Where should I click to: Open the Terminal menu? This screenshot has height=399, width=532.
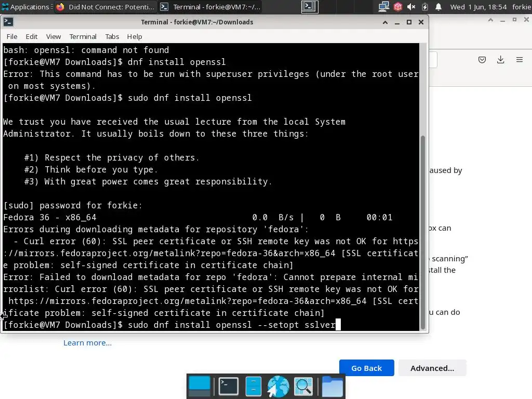pyautogui.click(x=83, y=37)
